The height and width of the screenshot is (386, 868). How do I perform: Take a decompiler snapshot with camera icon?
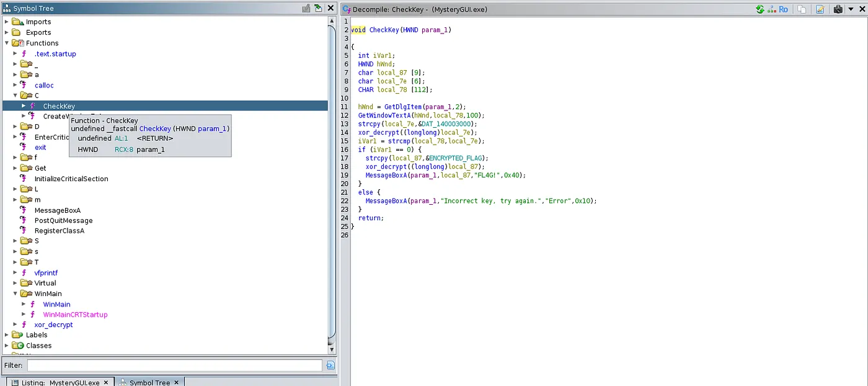pyautogui.click(x=838, y=9)
